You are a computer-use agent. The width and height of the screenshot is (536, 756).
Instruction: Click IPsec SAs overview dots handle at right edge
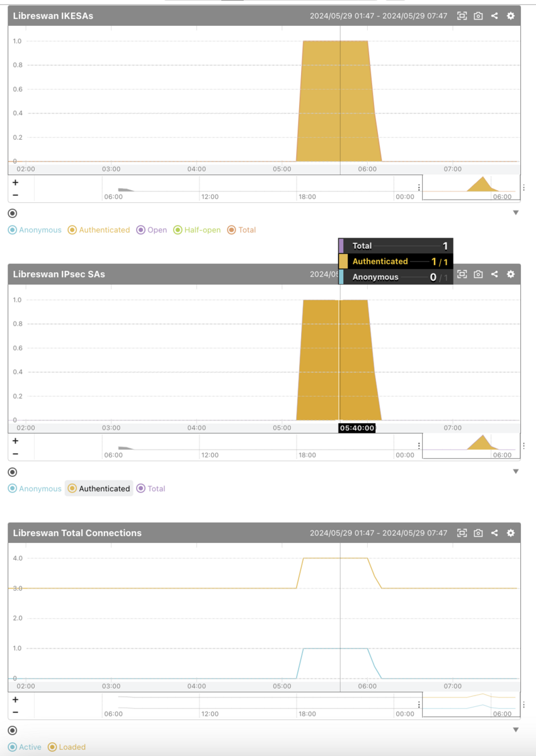pyautogui.click(x=523, y=446)
